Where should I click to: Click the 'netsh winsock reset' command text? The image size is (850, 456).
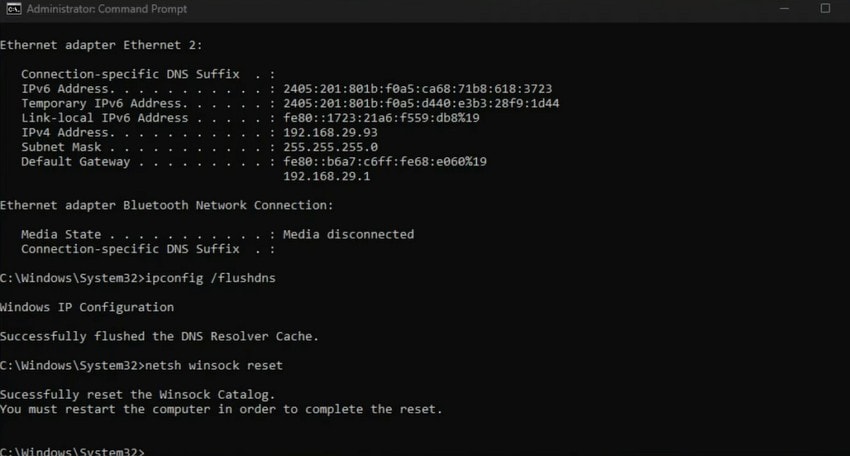[217, 365]
